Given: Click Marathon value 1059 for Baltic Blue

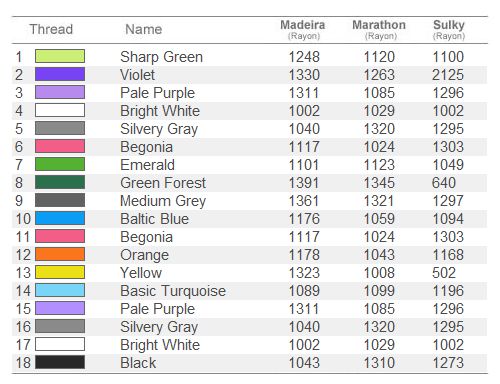Looking at the screenshot, I should (x=379, y=219).
